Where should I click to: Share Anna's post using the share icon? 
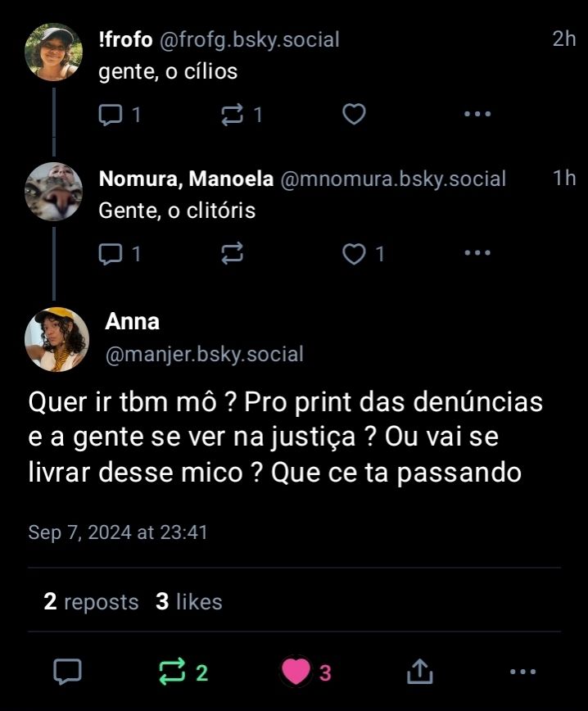pyautogui.click(x=419, y=673)
